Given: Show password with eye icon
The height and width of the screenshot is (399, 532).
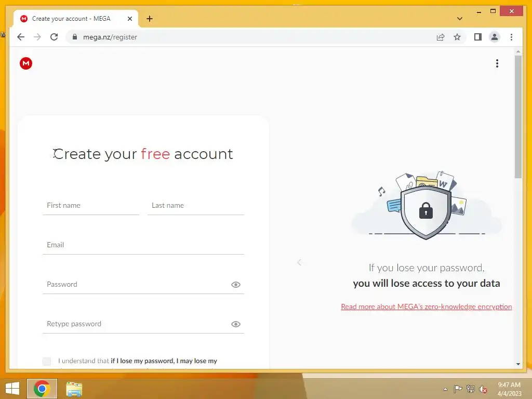Looking at the screenshot, I should pos(236,285).
